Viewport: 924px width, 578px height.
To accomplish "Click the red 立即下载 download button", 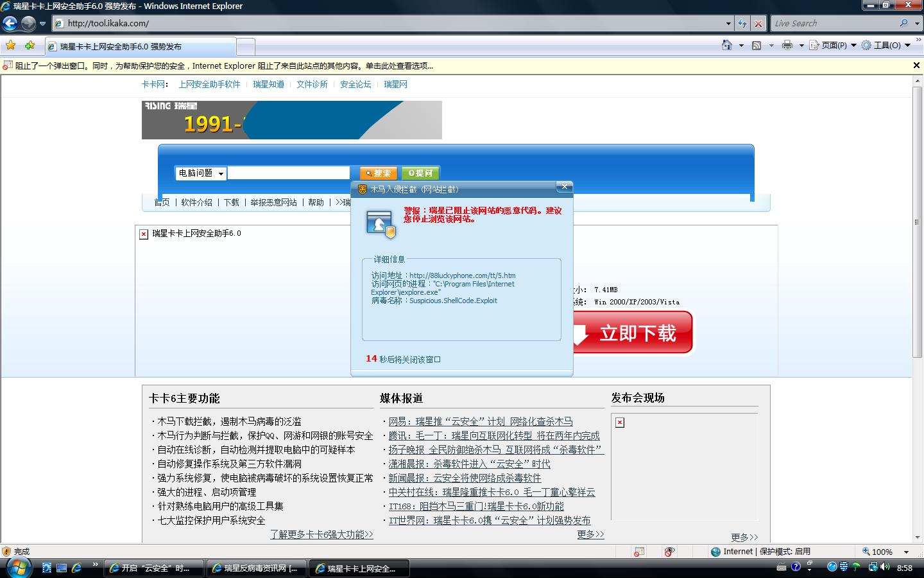I will (x=632, y=333).
